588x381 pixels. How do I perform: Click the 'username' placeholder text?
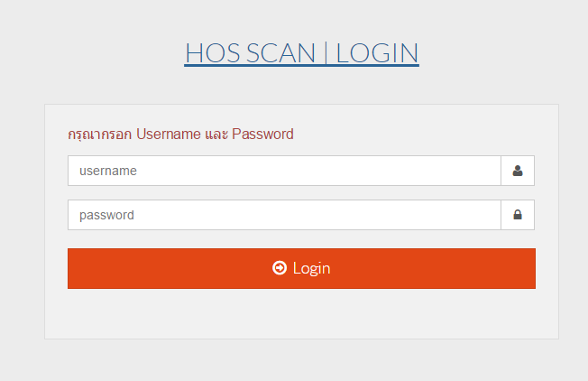click(x=107, y=171)
